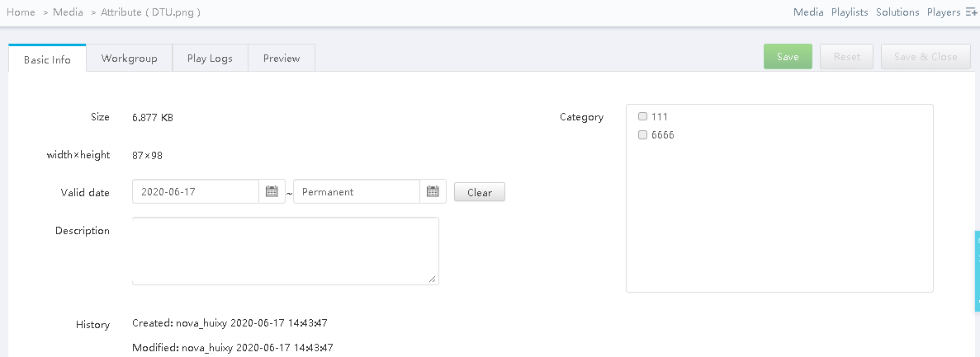The image size is (980, 357).
Task: Click the Valid date label
Action: coord(85,193)
